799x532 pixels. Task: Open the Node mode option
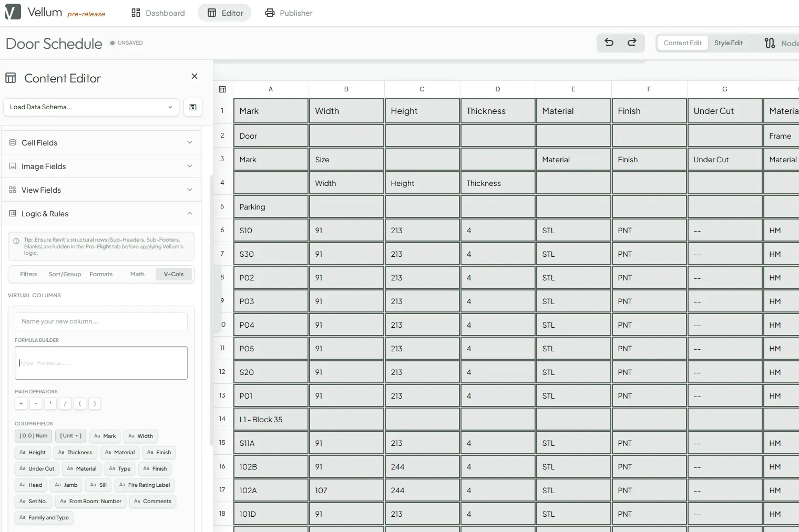781,43
